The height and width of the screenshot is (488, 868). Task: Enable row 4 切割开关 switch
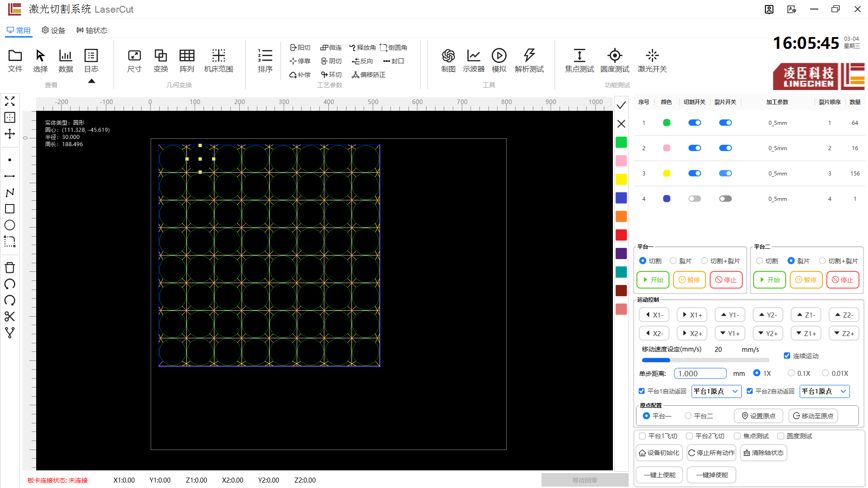pos(694,199)
